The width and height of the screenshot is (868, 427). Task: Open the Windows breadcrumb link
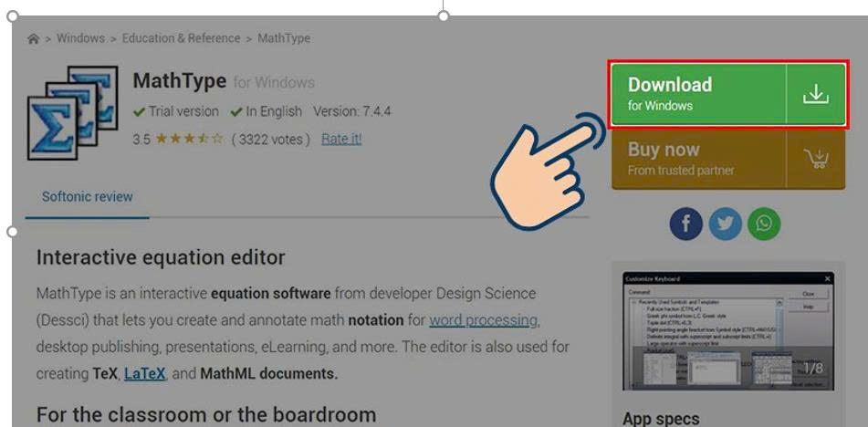(x=80, y=38)
